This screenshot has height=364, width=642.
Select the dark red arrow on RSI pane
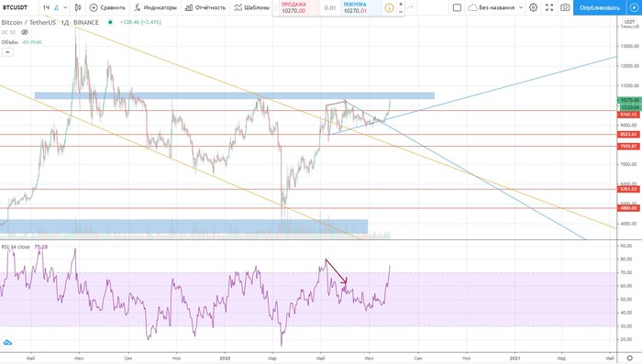coord(337,270)
